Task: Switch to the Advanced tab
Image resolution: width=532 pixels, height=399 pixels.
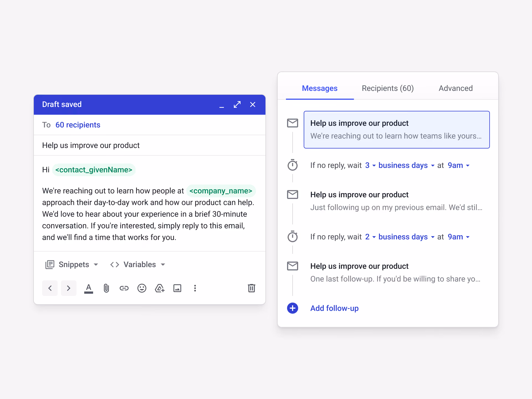Action: (456, 88)
